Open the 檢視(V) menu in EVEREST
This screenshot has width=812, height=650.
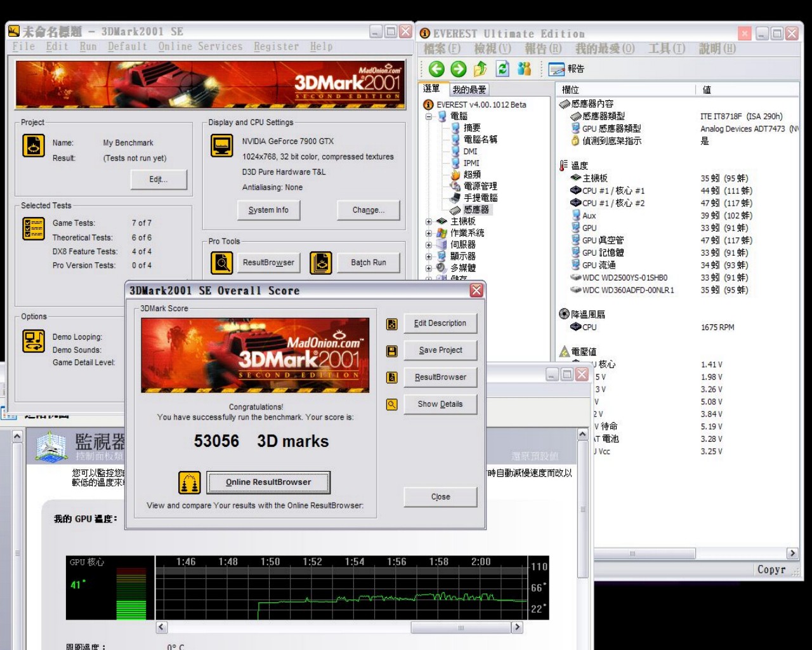tap(493, 49)
